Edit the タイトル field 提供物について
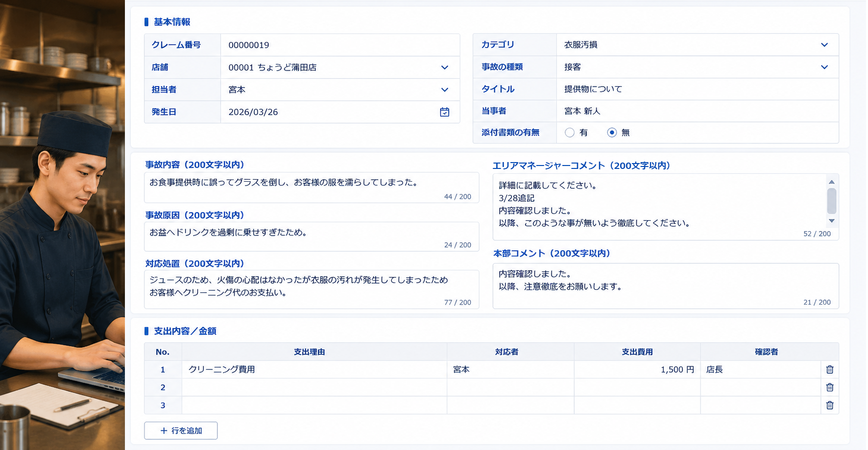Viewport: 868px width, 450px height. pos(698,89)
